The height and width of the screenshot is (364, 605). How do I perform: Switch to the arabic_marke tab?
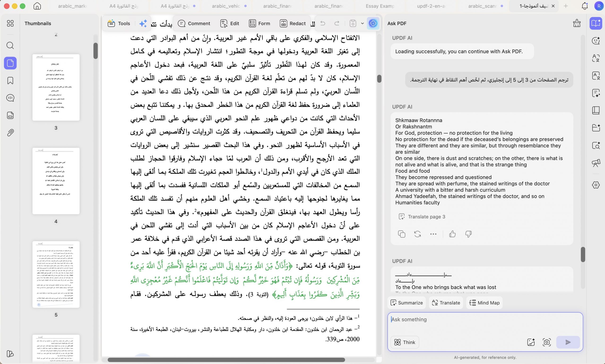(x=72, y=6)
